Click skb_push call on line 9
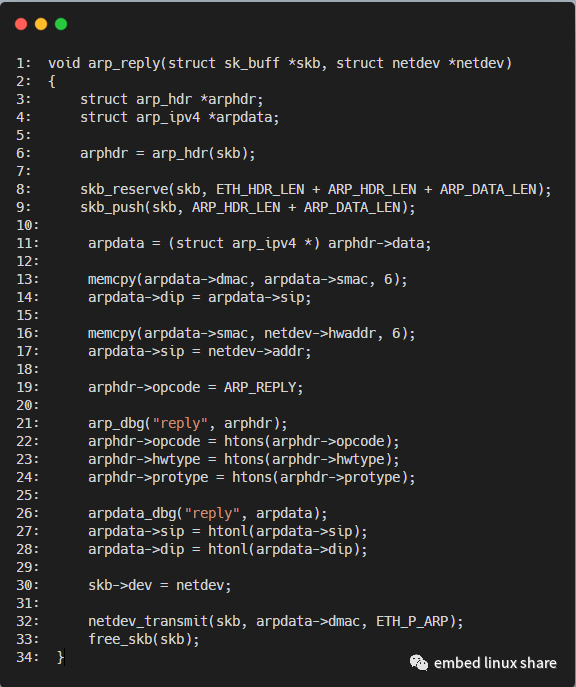576x687 pixels. click(112, 207)
